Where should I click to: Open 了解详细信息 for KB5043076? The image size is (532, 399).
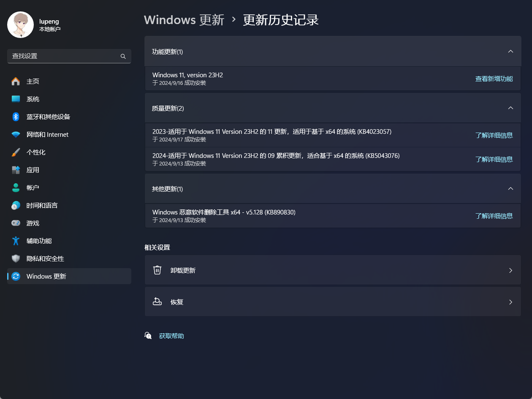click(x=494, y=159)
